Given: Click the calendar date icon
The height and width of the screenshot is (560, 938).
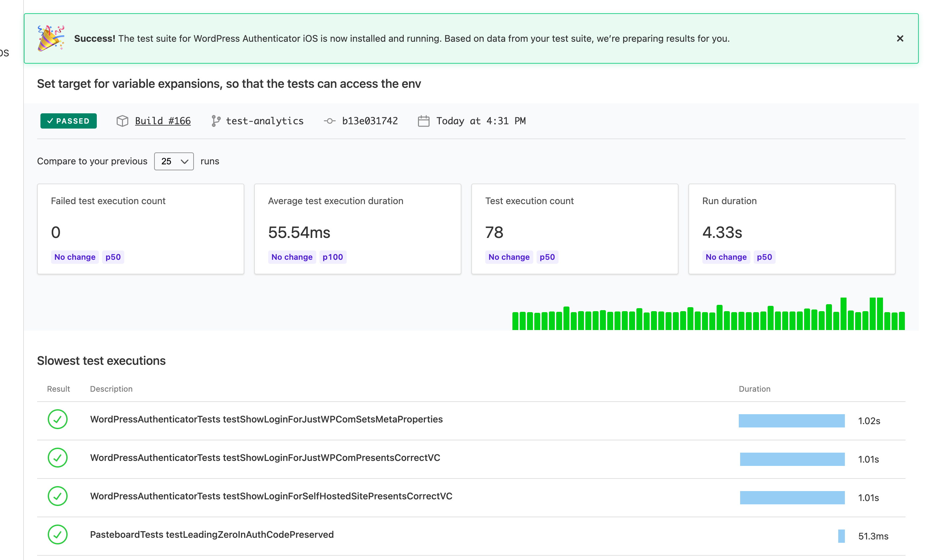Looking at the screenshot, I should point(424,121).
